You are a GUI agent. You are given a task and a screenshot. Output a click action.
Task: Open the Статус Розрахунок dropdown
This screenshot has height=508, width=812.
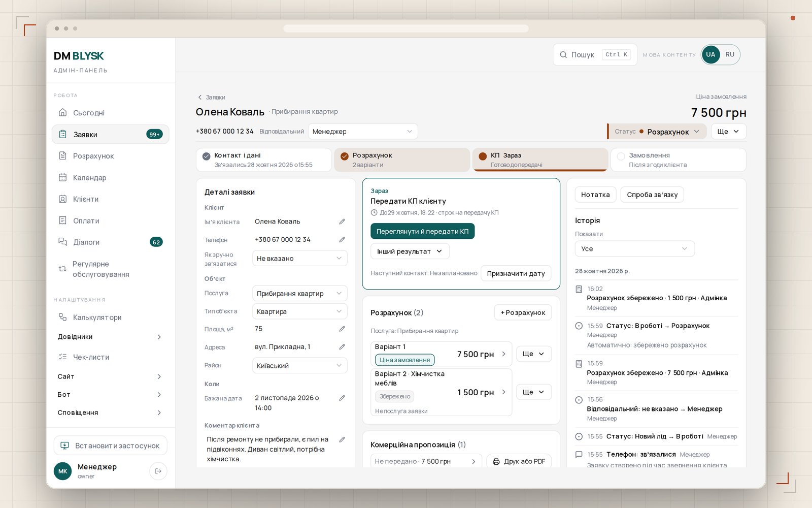pyautogui.click(x=657, y=132)
